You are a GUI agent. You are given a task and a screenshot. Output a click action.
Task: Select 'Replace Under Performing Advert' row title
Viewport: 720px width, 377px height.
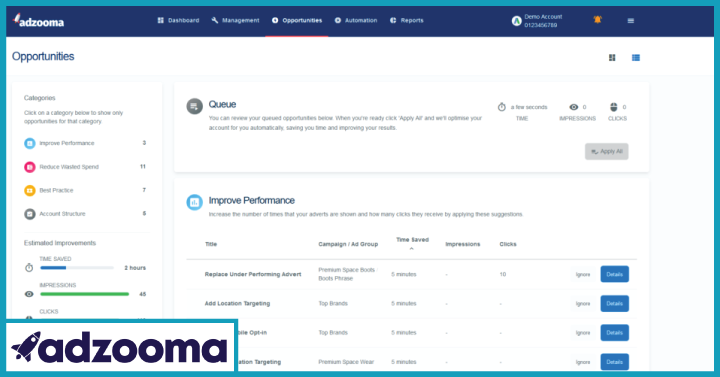tap(253, 274)
